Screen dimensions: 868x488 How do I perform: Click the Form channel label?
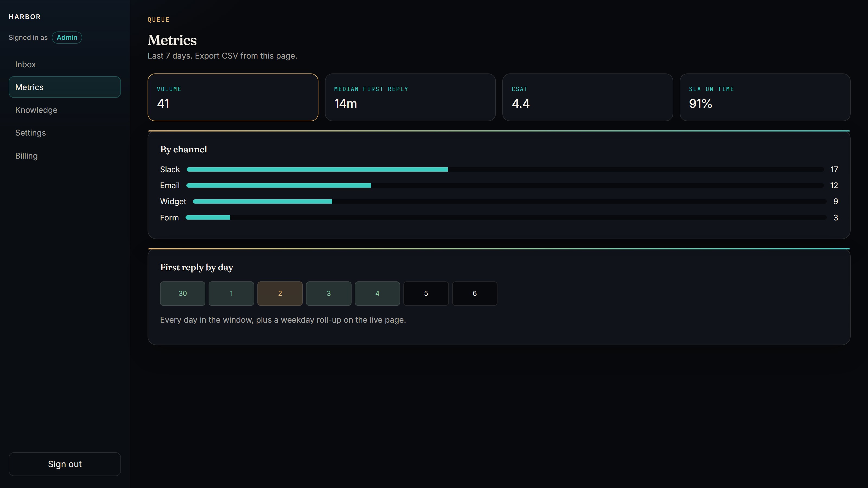[x=169, y=217]
